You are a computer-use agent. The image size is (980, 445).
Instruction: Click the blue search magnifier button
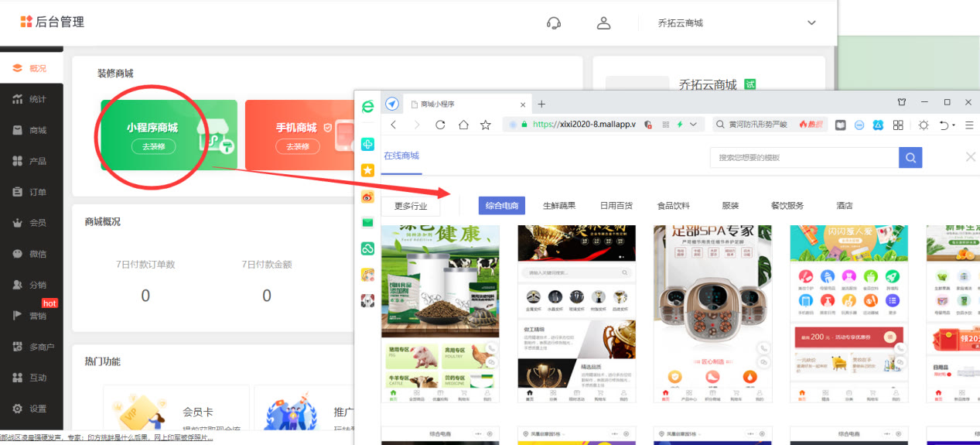click(x=910, y=158)
